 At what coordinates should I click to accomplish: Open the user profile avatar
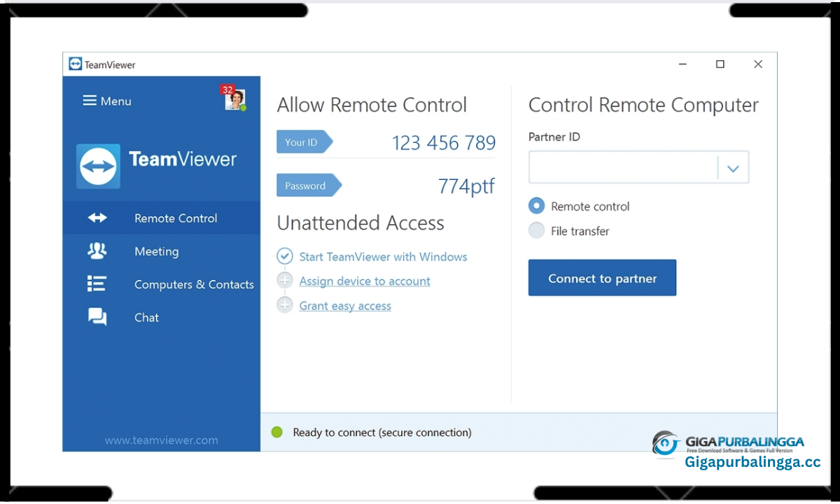235,99
